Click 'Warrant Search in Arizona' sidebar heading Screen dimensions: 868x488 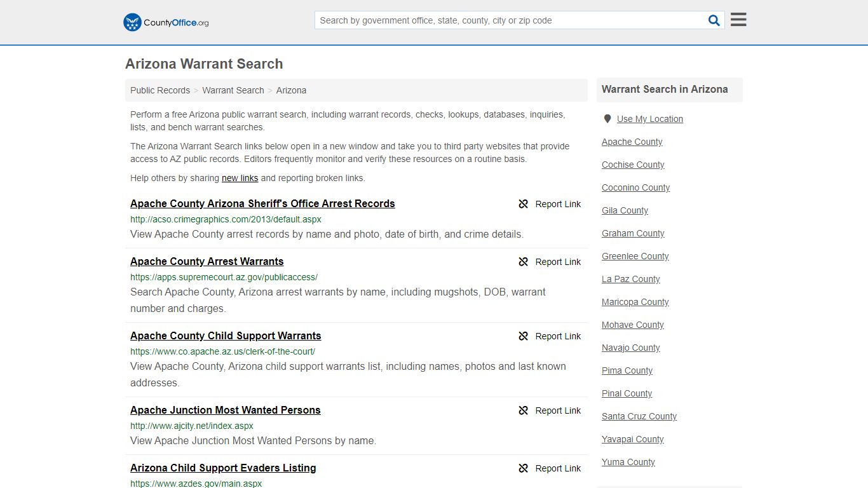665,89
